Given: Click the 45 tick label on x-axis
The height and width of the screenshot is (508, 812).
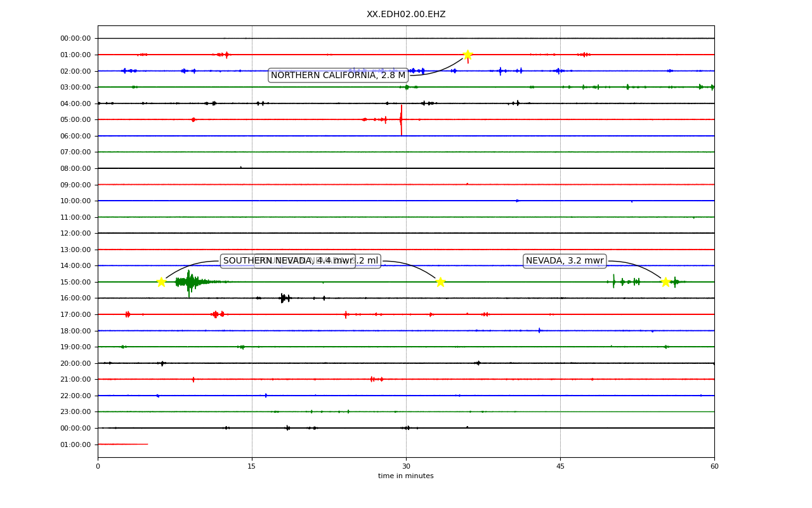Looking at the screenshot, I should pos(560,467).
